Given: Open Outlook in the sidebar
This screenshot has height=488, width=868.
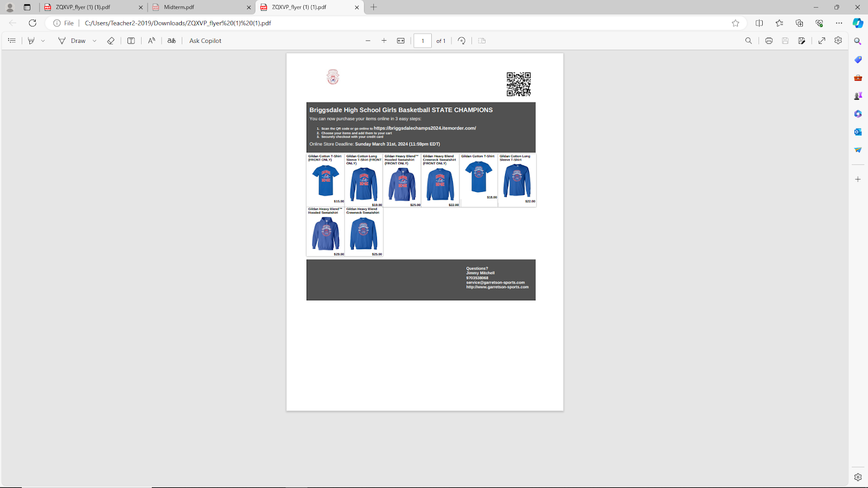Looking at the screenshot, I should pos(858,132).
